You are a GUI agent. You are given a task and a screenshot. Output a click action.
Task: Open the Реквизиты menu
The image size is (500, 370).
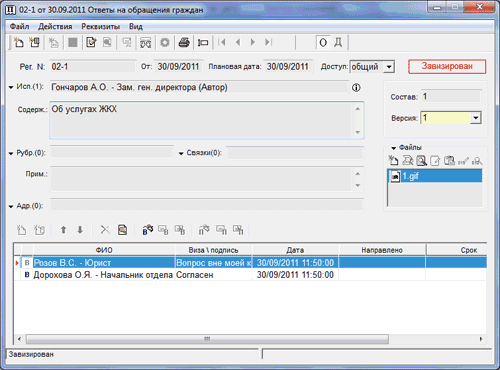[101, 27]
